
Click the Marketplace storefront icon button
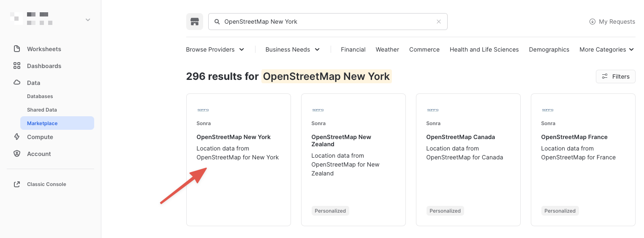(x=195, y=22)
